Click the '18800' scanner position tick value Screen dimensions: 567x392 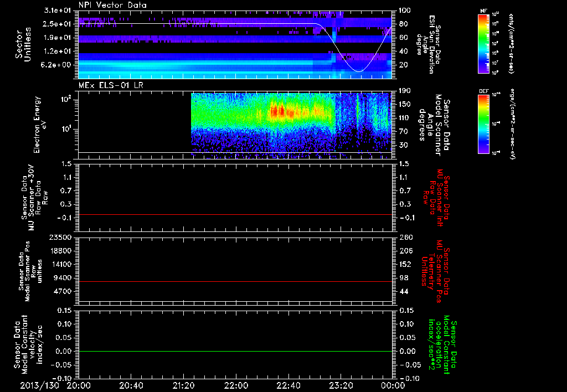pyautogui.click(x=60, y=251)
